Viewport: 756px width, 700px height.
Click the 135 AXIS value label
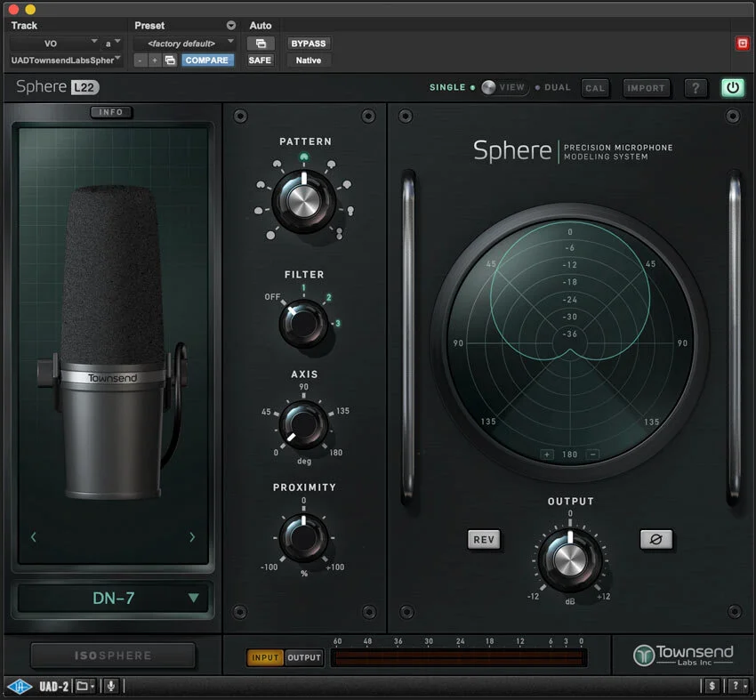click(342, 411)
